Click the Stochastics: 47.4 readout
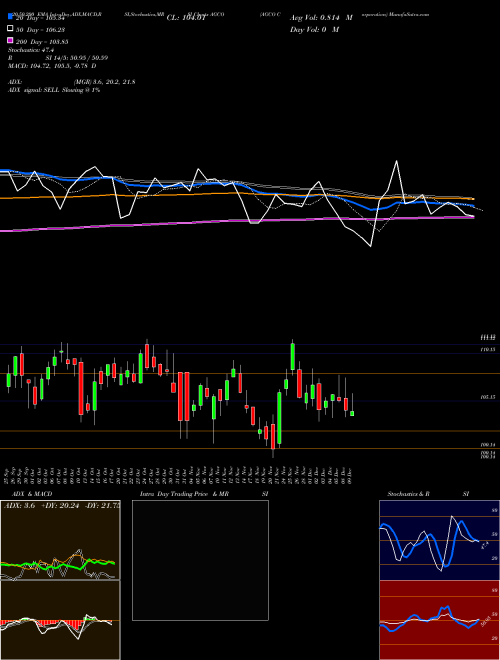The width and height of the screenshot is (500, 660). pos(31,50)
